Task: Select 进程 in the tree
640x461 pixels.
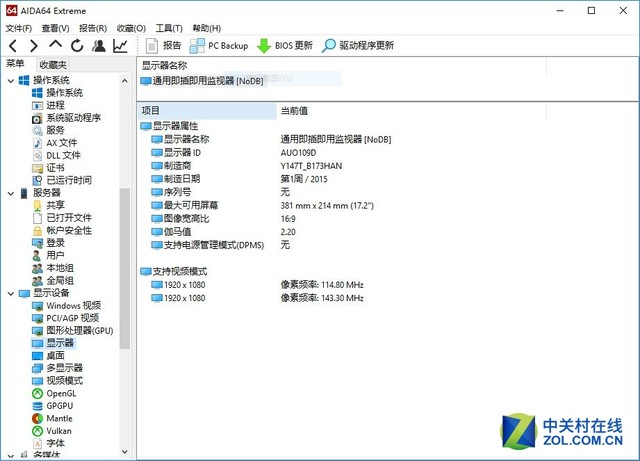Action: coord(49,105)
